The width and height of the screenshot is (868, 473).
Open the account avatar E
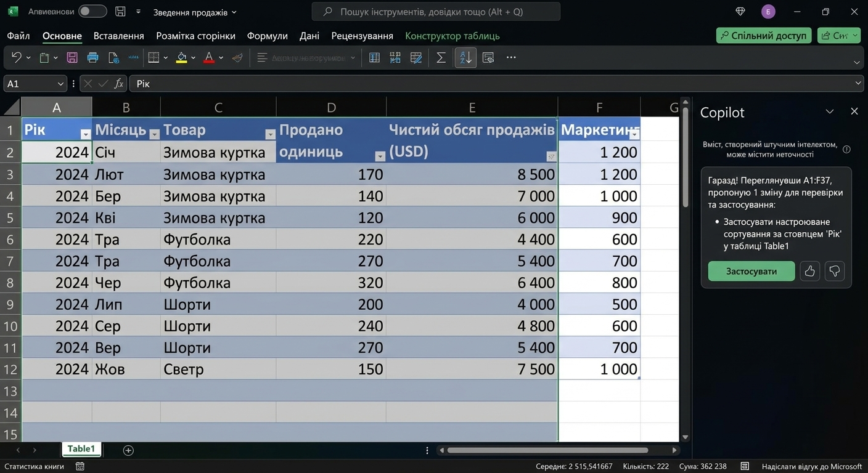(x=768, y=12)
